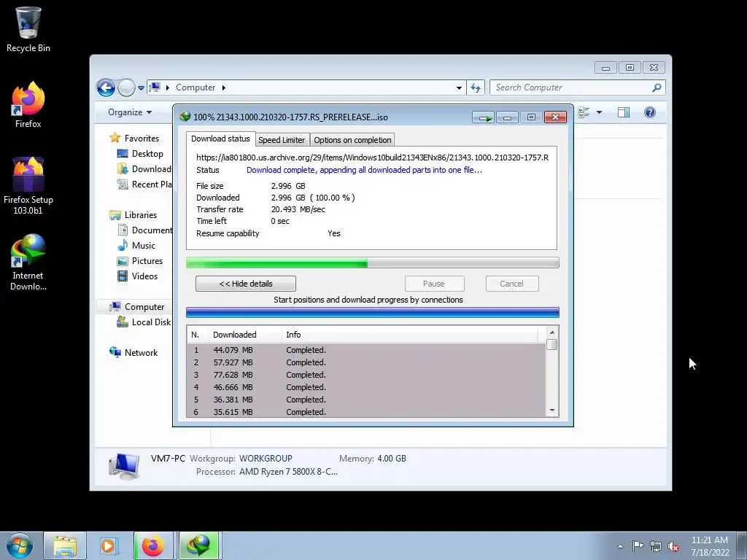Open the Windows Start menu orb
The image size is (747, 560).
[x=20, y=545]
